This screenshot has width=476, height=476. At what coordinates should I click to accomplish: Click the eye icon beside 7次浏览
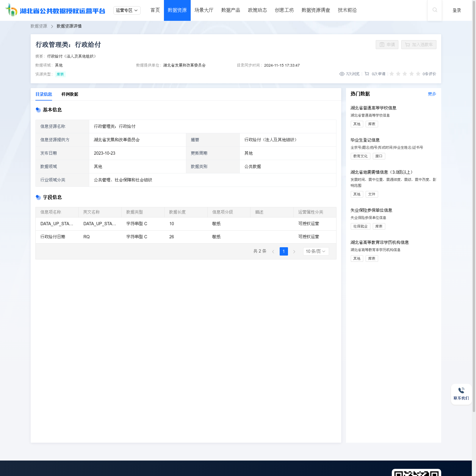pos(342,74)
